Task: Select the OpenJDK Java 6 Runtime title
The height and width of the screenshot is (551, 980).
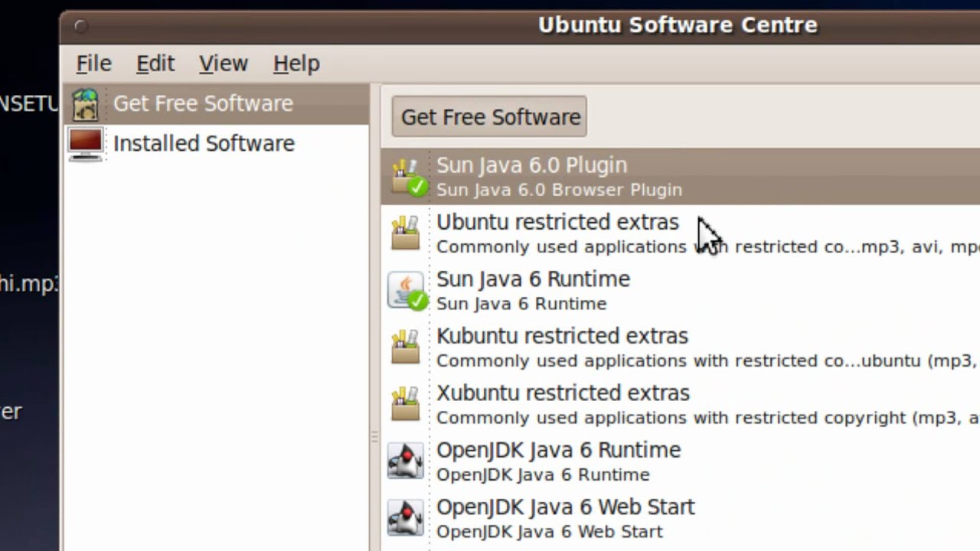Action: click(x=558, y=450)
